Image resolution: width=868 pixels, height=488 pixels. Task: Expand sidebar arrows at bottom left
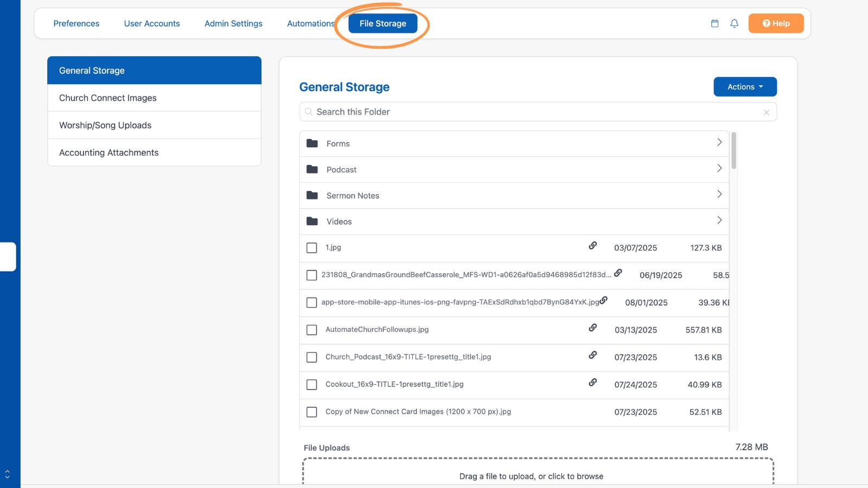7,474
